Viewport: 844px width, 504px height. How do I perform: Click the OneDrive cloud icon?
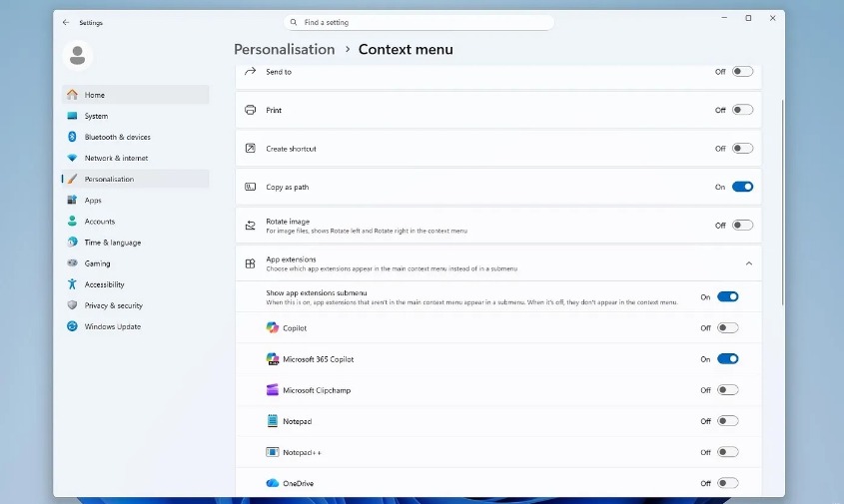[x=273, y=483]
